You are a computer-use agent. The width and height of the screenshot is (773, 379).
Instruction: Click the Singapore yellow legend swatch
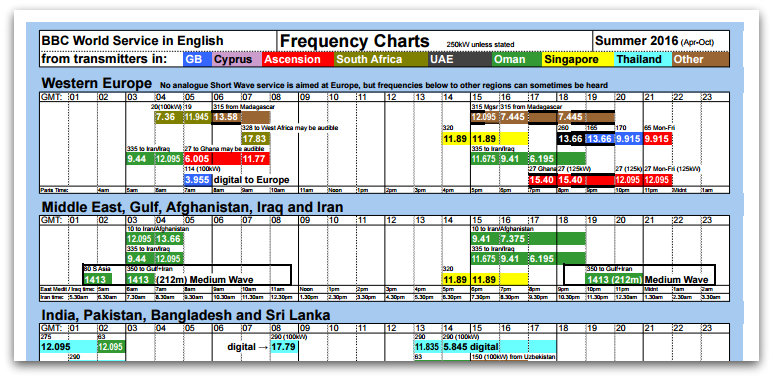[578, 60]
